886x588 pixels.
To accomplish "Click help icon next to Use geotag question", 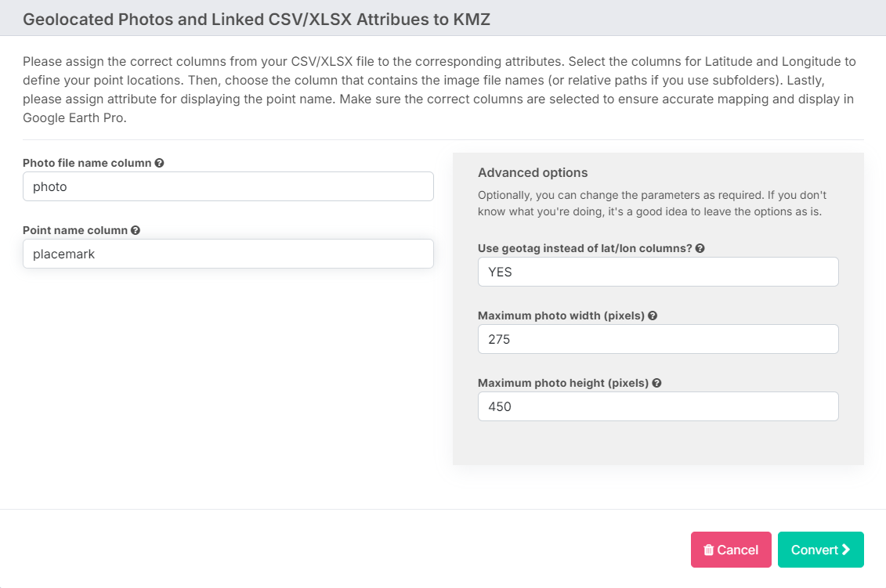I will click(x=700, y=248).
